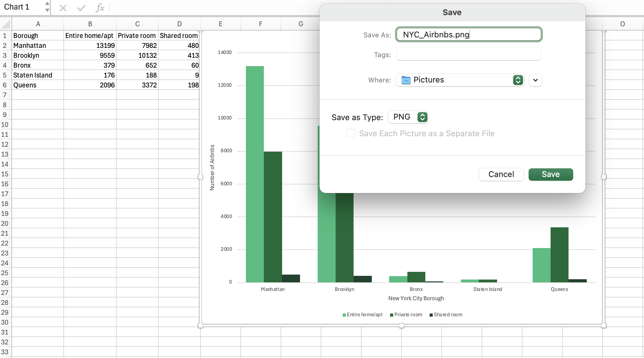Click the select-all corner triangle
Image resolution: width=644 pixels, height=358 pixels.
click(6, 24)
